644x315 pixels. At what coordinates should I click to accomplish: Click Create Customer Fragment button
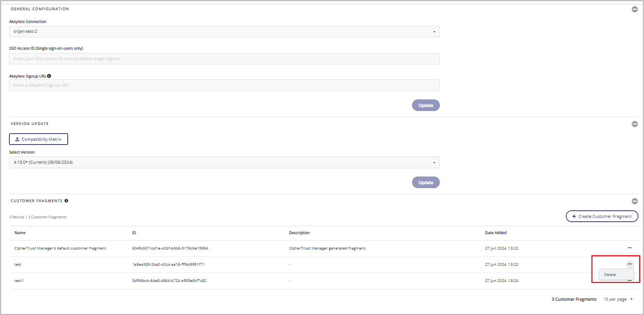coord(602,216)
